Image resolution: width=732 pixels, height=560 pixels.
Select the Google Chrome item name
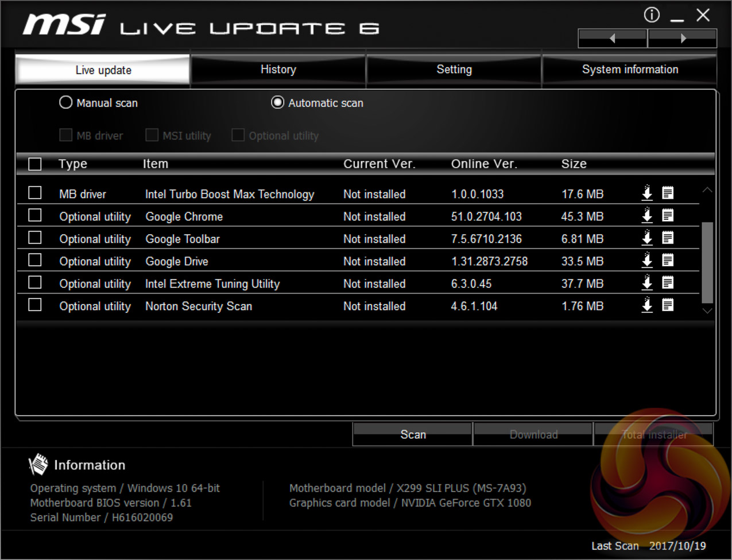184,217
